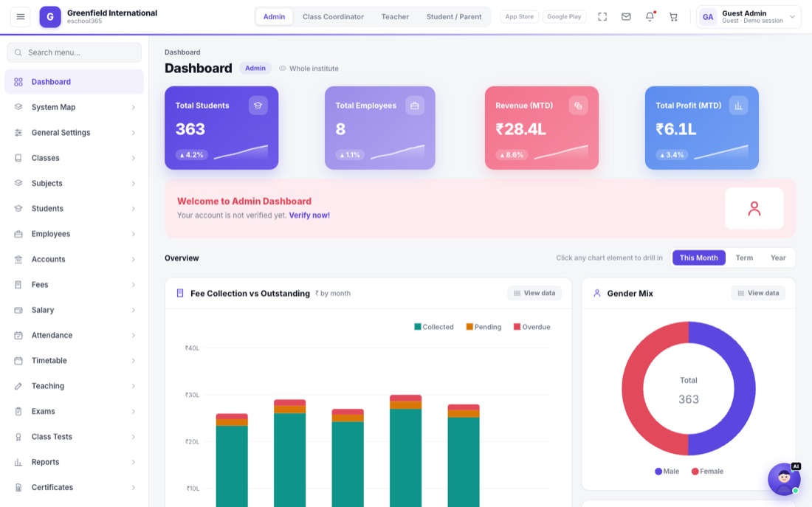Click the App Store button
The image size is (812, 507).
[520, 16]
